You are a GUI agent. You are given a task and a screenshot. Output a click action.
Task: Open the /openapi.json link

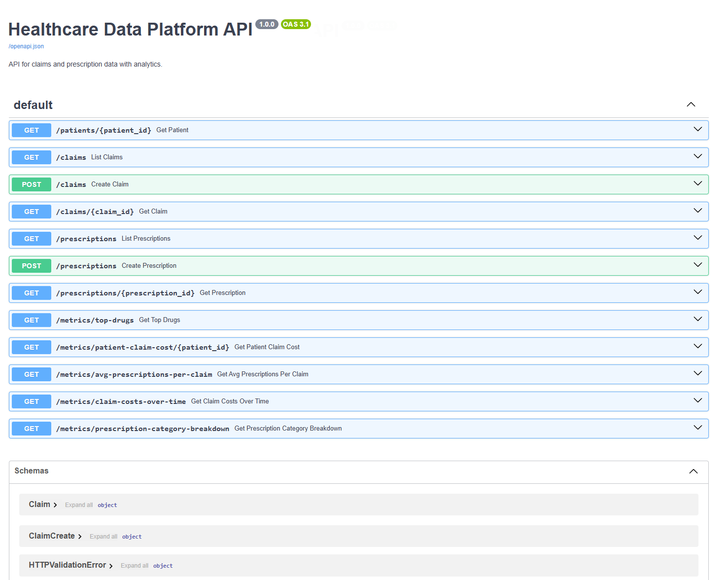click(26, 46)
